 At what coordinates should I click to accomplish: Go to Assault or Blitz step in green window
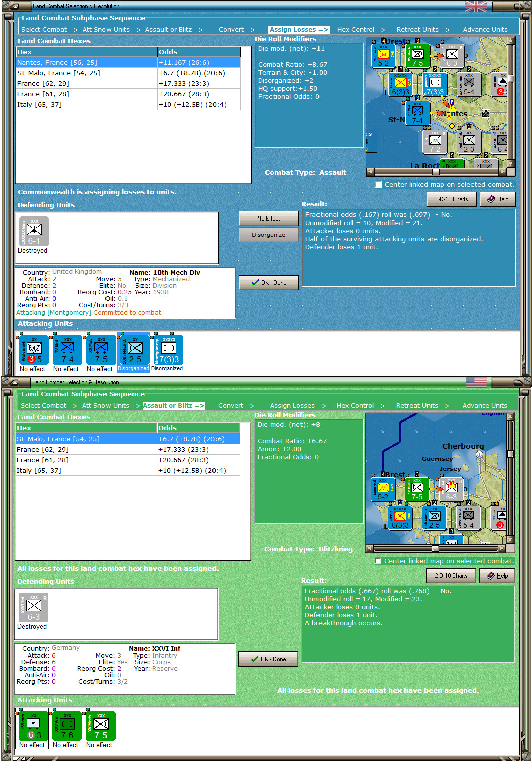click(x=173, y=406)
